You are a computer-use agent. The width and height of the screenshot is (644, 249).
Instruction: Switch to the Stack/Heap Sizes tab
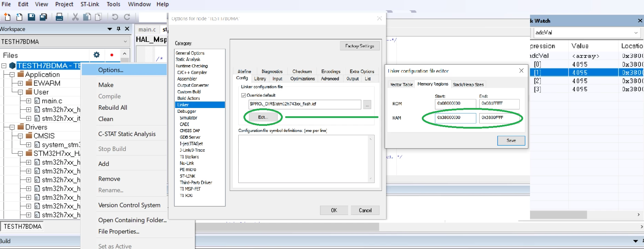(468, 85)
